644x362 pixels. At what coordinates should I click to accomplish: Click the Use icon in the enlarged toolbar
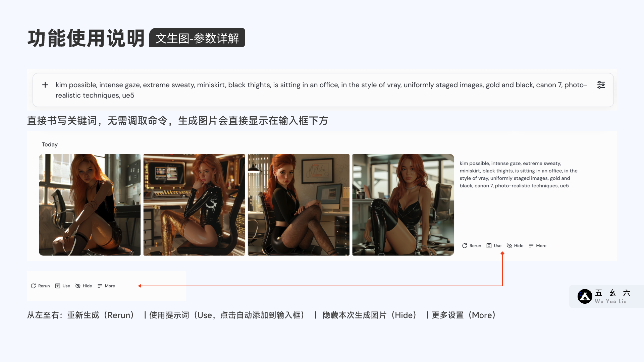point(58,286)
